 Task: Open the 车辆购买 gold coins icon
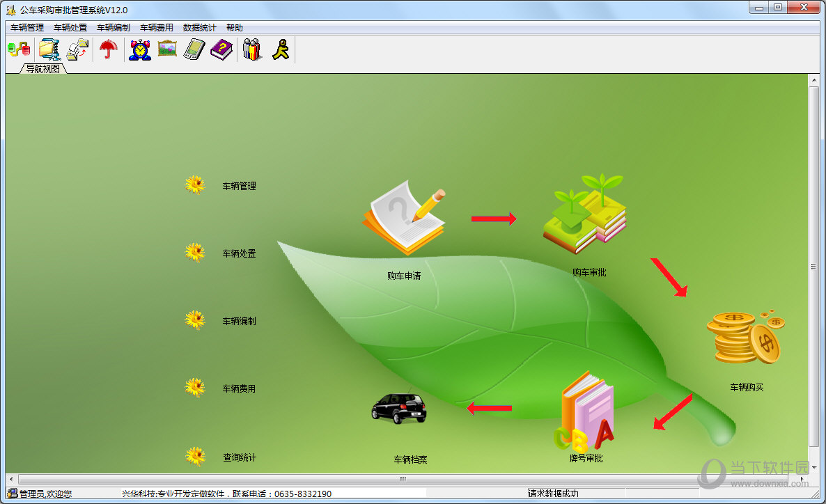[745, 337]
